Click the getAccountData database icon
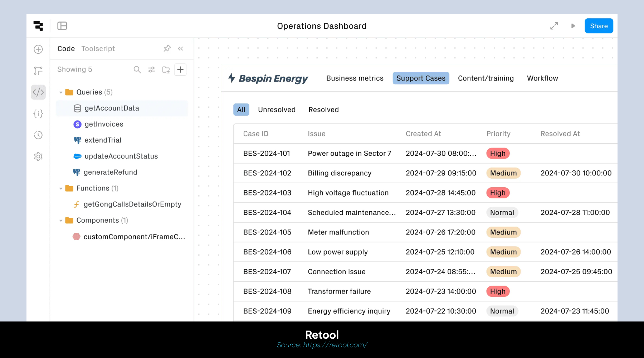 (x=77, y=108)
